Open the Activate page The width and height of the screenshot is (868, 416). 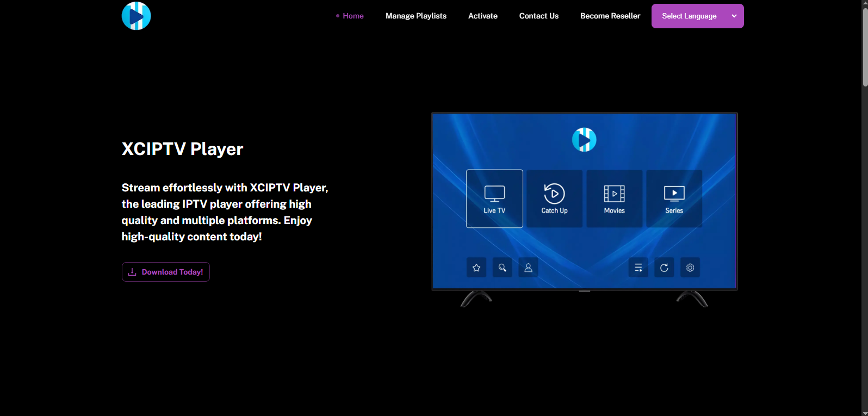(x=483, y=16)
